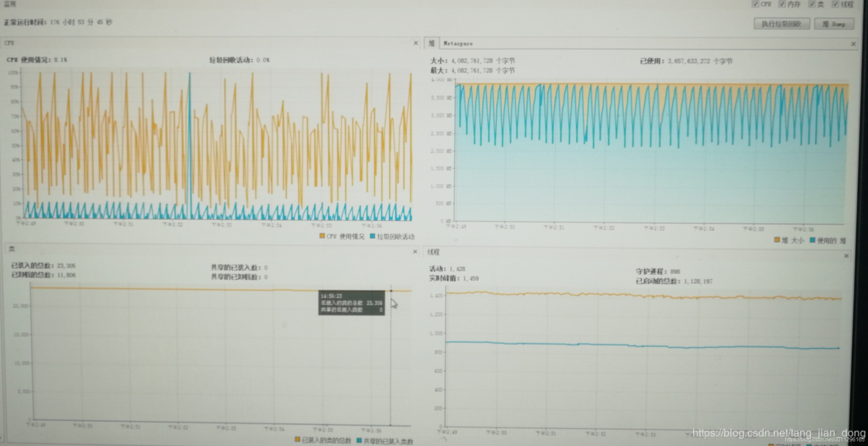The height and width of the screenshot is (446, 868).
Task: Click the 垃圾回收活动 blue legend swatch
Action: 373,236
